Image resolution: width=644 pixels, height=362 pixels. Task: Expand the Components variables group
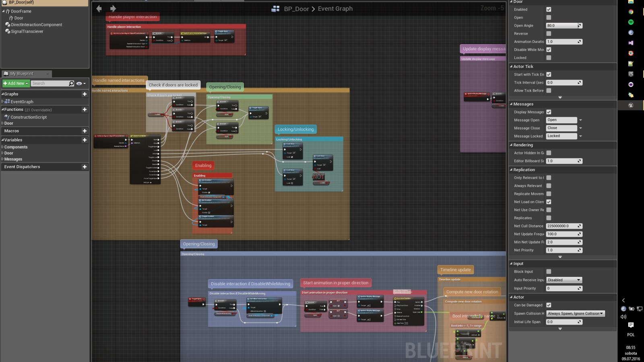click(3, 147)
